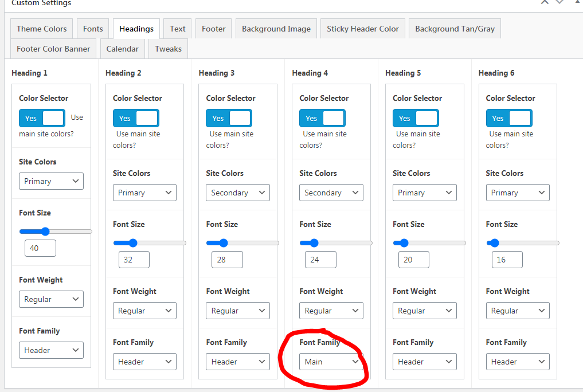Open Heading 6 Font Family dropdown
583x392 pixels.
pyautogui.click(x=518, y=362)
